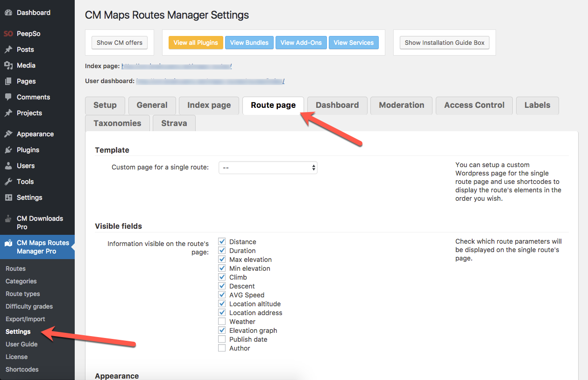The image size is (588, 380).
Task: Click the Pages icon in sidebar
Action: click(8, 81)
